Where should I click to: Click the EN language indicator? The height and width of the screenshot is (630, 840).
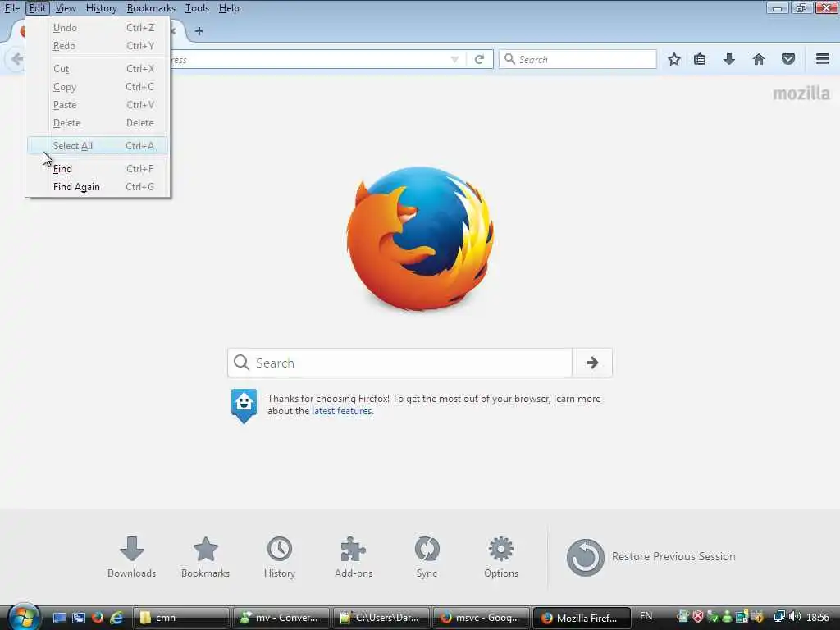pyautogui.click(x=646, y=616)
